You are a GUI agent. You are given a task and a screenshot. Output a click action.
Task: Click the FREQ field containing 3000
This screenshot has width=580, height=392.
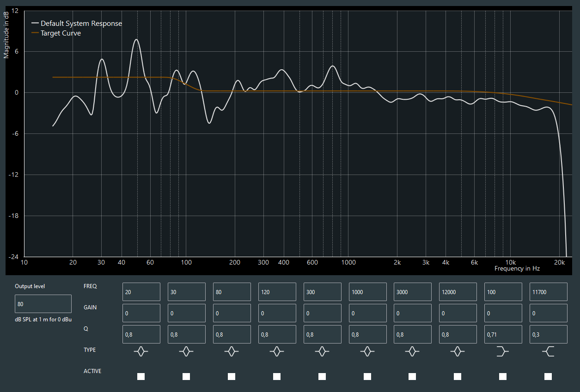(412, 292)
